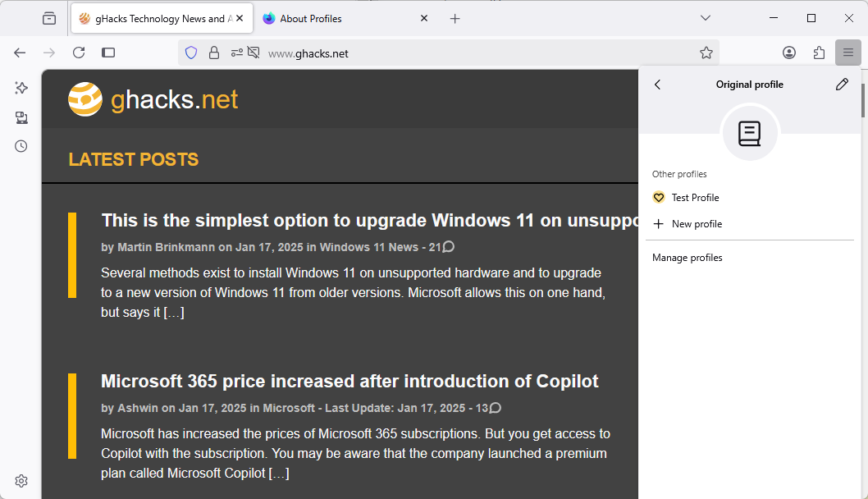Open the History sidebar icon
Image resolution: width=868 pixels, height=499 pixels.
coord(21,145)
